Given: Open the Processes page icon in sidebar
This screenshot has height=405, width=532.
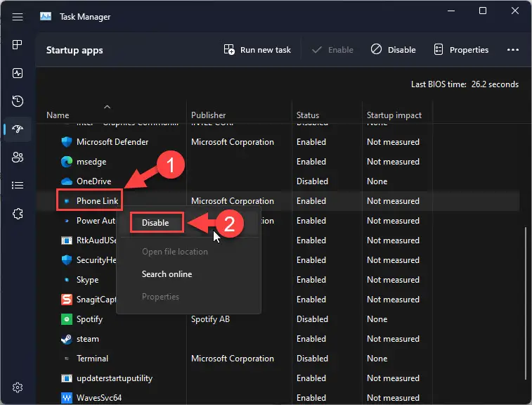Looking at the screenshot, I should pyautogui.click(x=18, y=45).
